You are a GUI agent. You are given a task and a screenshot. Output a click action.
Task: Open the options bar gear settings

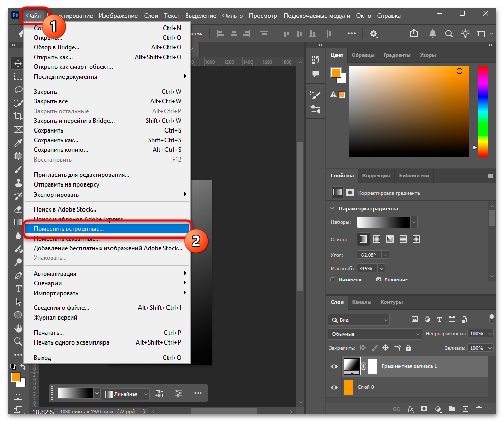373,34
